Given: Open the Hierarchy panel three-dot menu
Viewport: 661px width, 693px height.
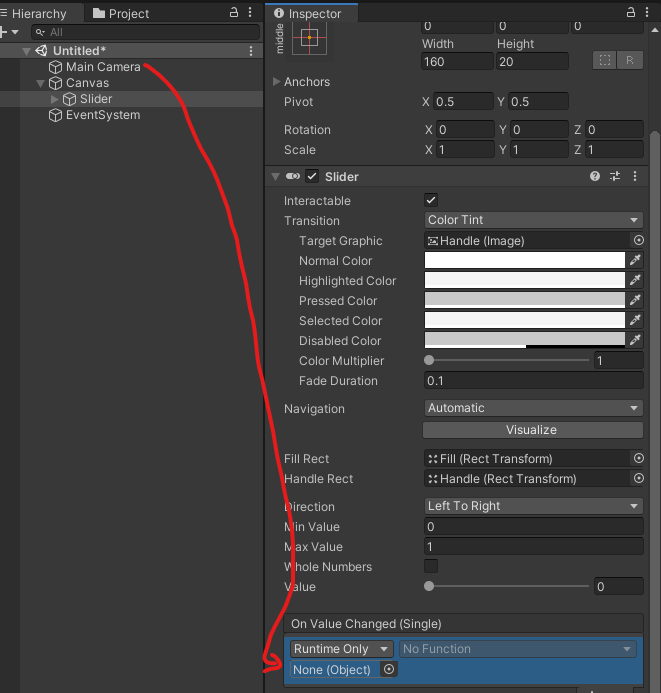Looking at the screenshot, I should pos(250,12).
